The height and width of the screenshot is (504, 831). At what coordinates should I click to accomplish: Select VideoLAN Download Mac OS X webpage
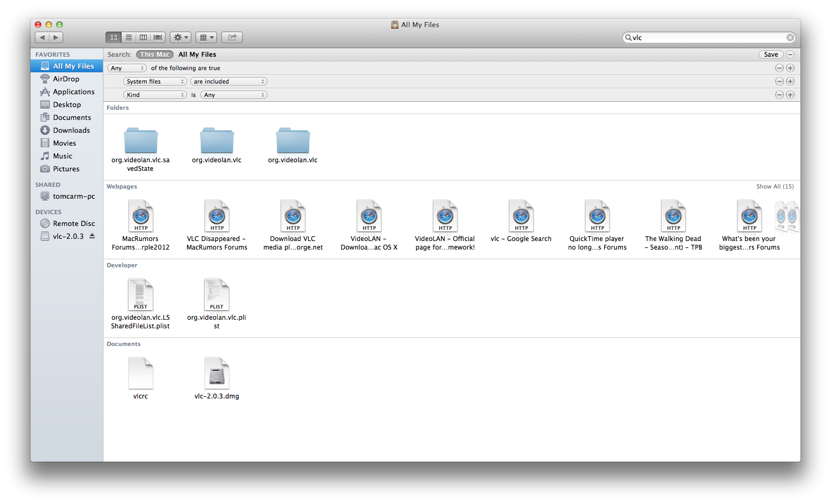point(369,225)
